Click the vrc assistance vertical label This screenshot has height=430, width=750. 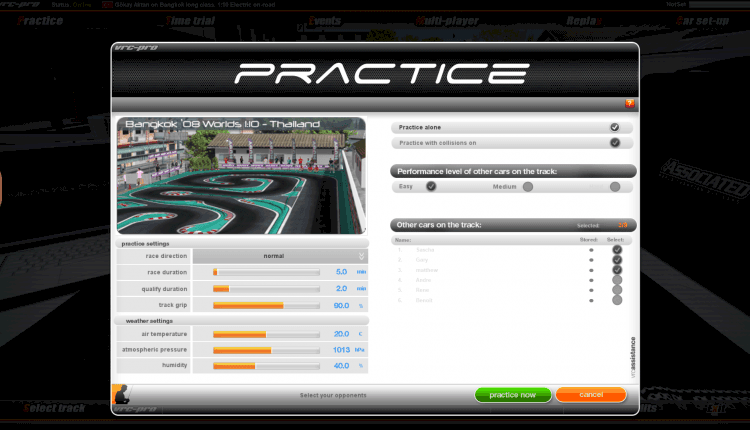click(x=633, y=357)
